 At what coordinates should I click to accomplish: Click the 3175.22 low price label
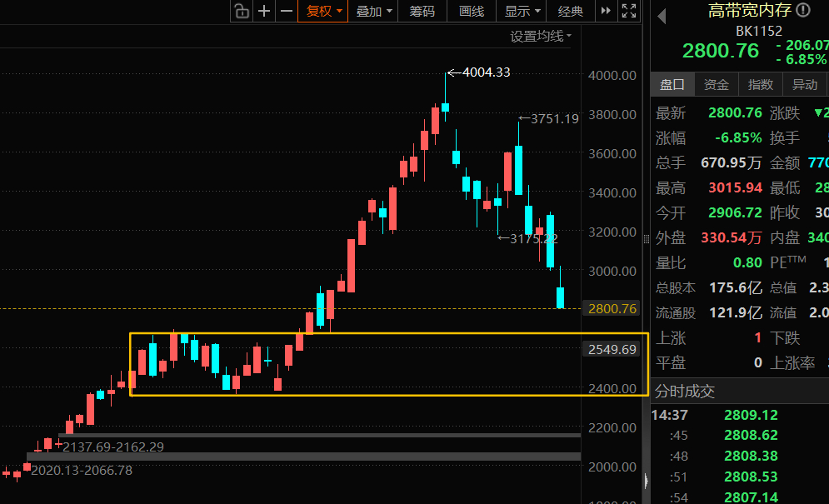point(534,238)
